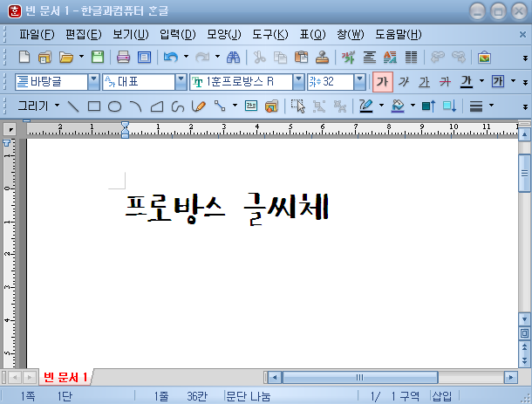This screenshot has height=404, width=532.
Task: Open Find with the binoculars icon
Action: 233,57
